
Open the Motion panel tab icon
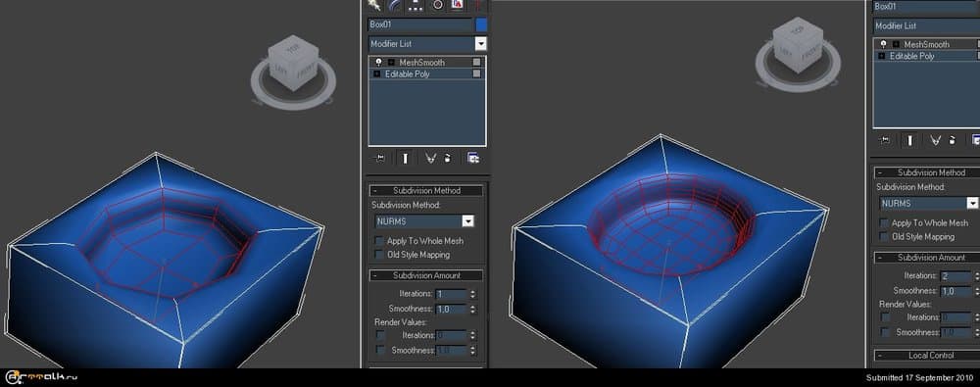pyautogui.click(x=437, y=4)
